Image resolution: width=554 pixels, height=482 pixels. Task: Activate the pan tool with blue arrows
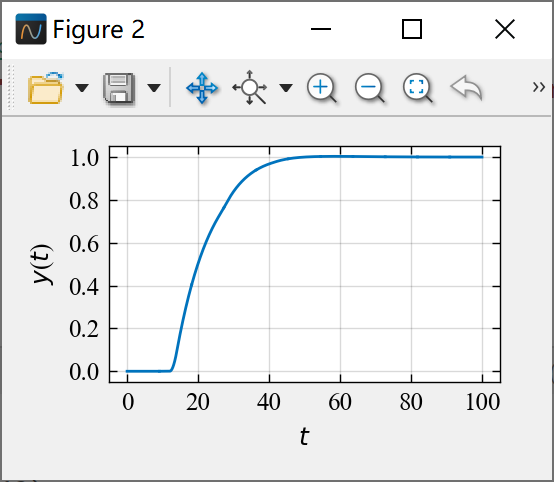[202, 88]
